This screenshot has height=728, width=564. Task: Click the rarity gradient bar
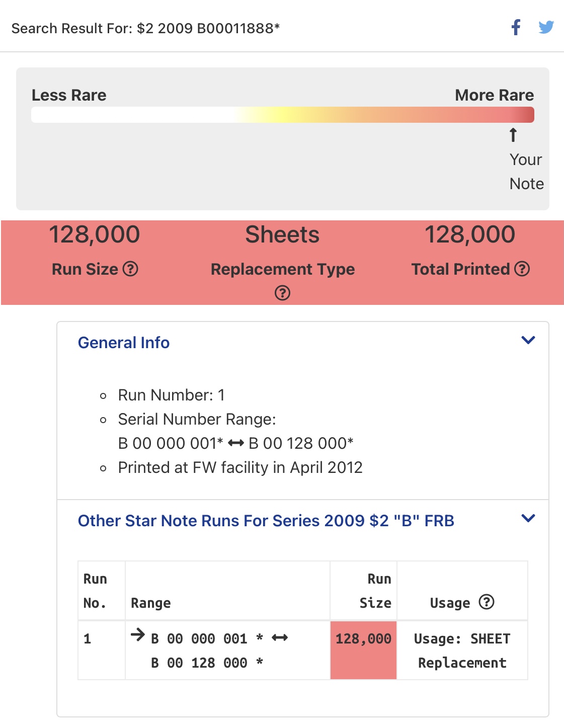(x=283, y=115)
